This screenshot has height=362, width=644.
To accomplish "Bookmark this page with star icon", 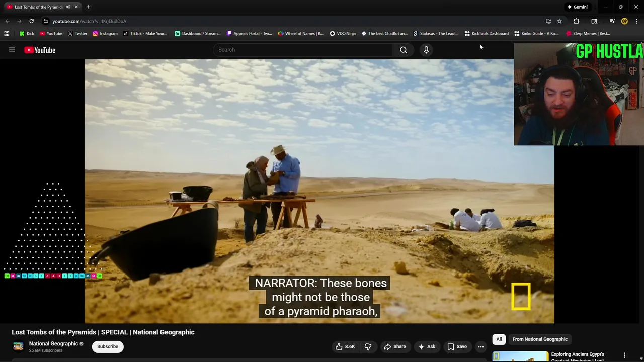I will click(x=559, y=21).
